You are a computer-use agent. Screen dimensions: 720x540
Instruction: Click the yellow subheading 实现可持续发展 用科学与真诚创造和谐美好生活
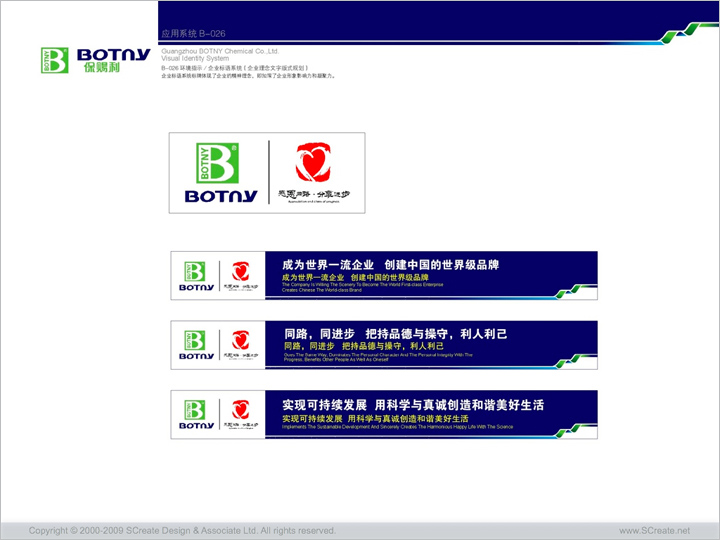coord(375,419)
